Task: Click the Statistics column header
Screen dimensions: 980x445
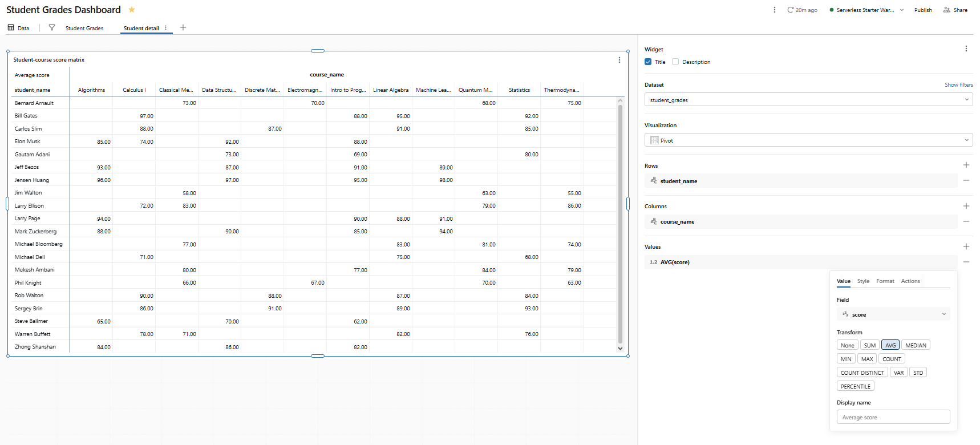Action: click(x=519, y=90)
